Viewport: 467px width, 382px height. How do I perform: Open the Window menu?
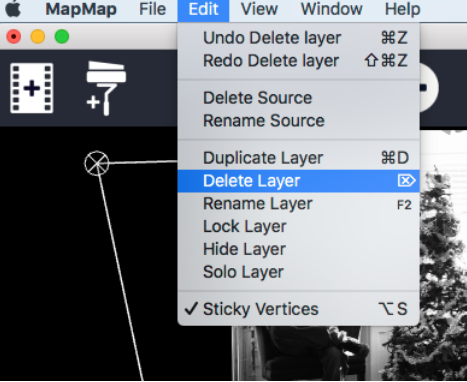click(332, 9)
